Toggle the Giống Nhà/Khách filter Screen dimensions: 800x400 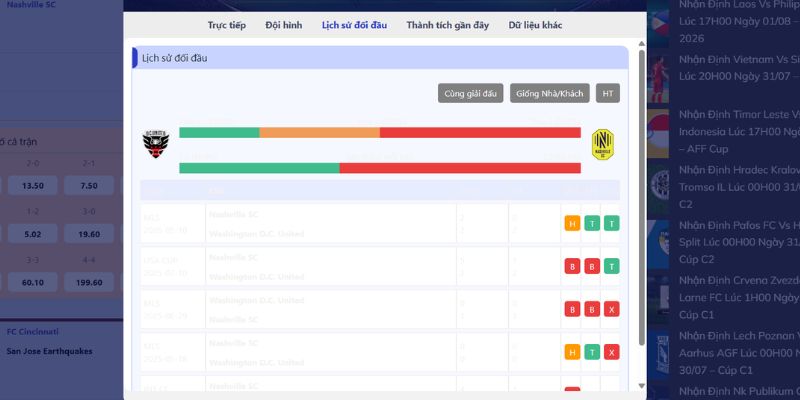click(549, 93)
